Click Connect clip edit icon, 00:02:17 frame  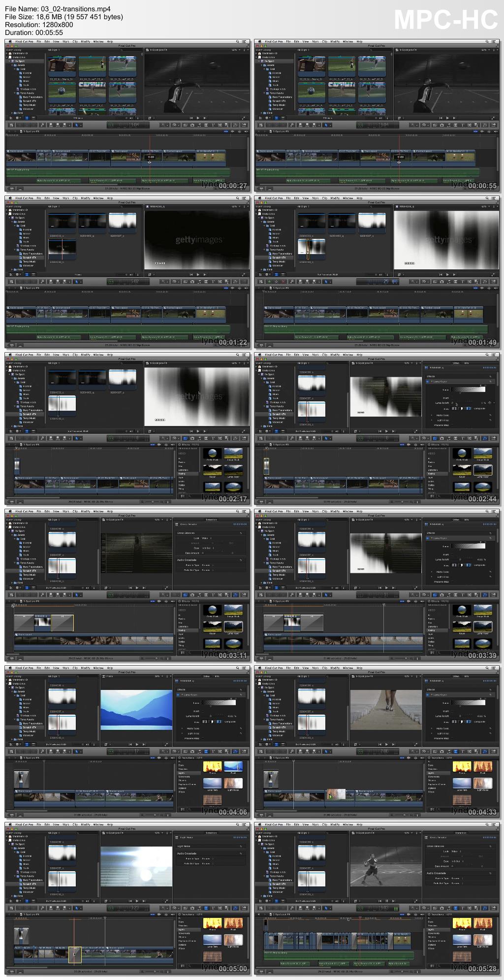pyautogui.click(x=51, y=438)
